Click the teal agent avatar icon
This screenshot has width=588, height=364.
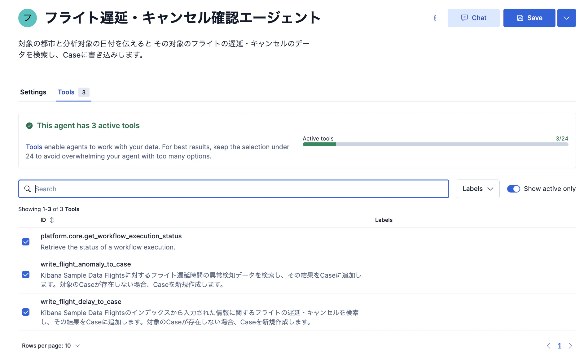click(28, 18)
